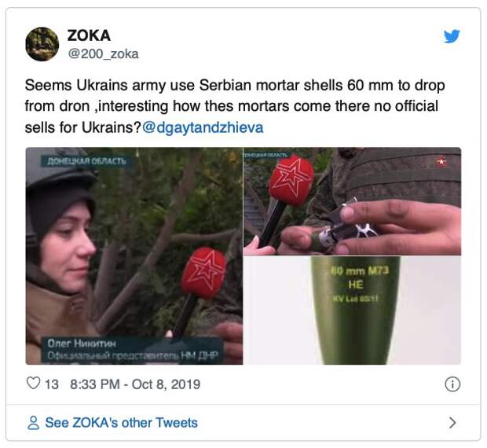487x448 pixels.
Task: Open the 8:33 PM - Oct 8, 2019 timestamp
Action: (x=135, y=384)
